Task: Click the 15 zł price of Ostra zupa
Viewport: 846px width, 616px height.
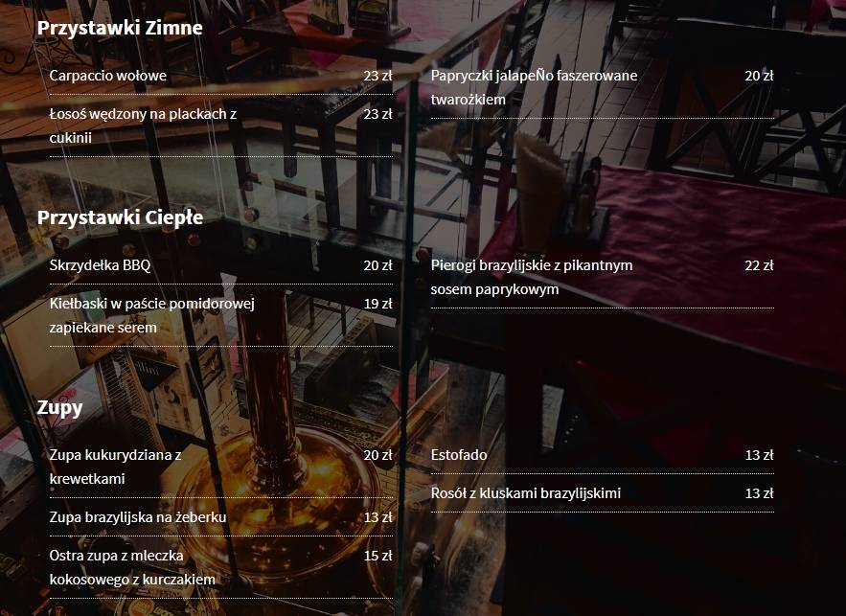Action: (377, 556)
